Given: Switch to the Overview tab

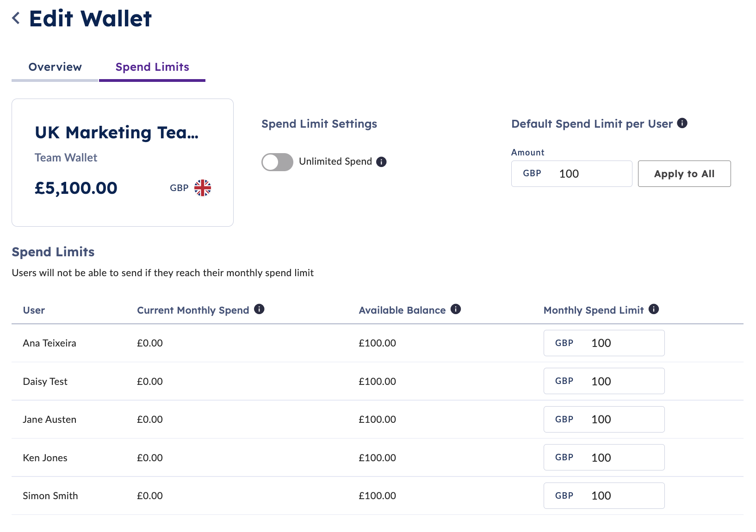Looking at the screenshot, I should coord(55,68).
